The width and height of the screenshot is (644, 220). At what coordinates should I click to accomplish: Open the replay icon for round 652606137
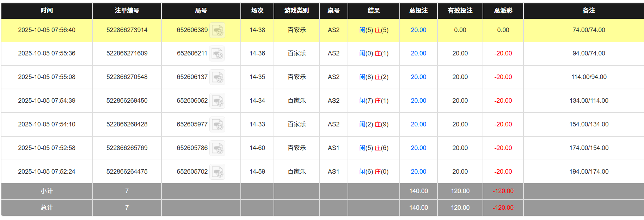click(x=217, y=77)
